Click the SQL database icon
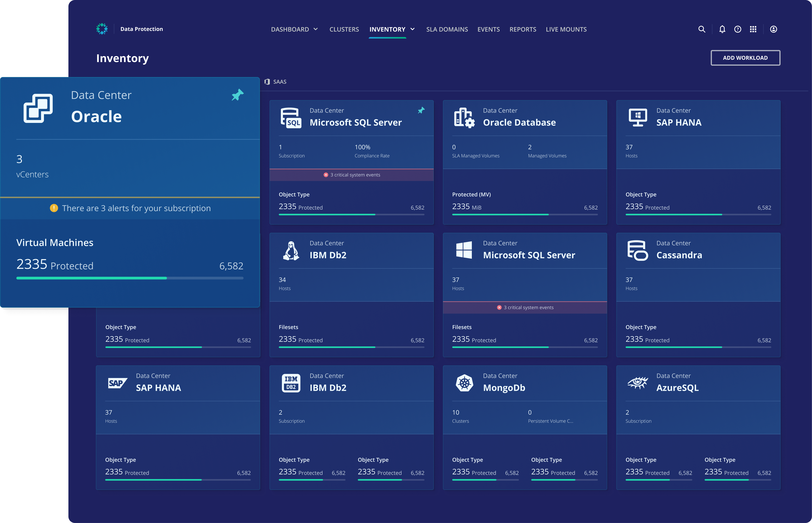This screenshot has height=523, width=812. click(x=291, y=118)
